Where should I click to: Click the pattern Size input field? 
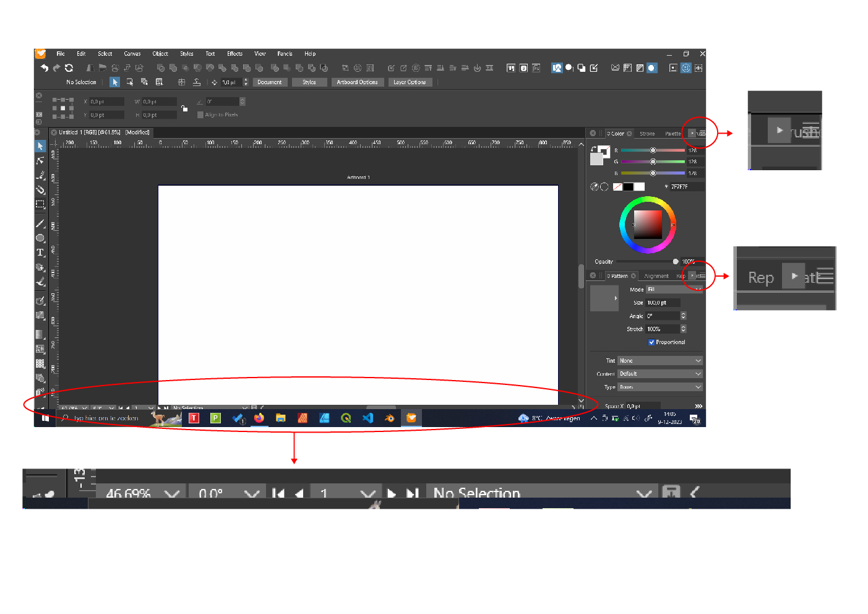[x=663, y=303]
